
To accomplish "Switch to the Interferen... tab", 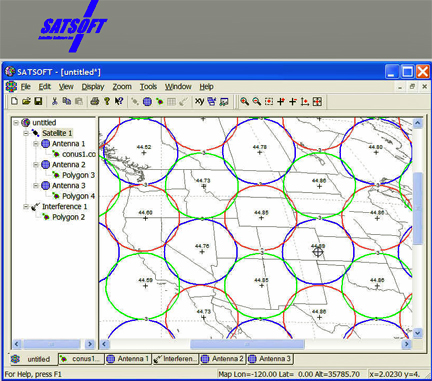I will click(175, 359).
